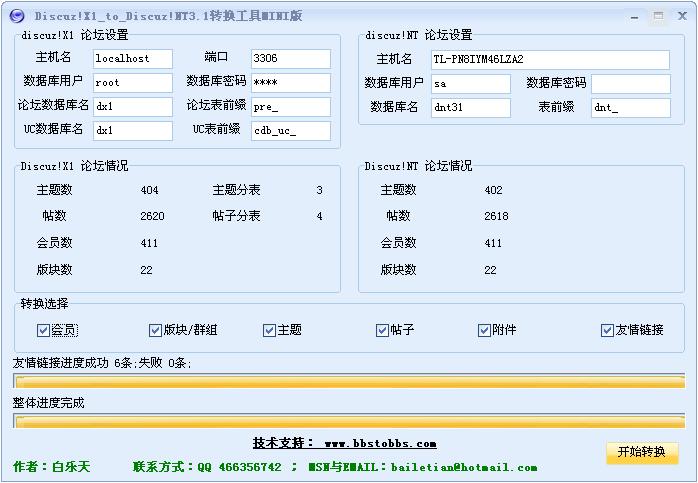
Task: Close the conversion tool window
Action: (682, 16)
